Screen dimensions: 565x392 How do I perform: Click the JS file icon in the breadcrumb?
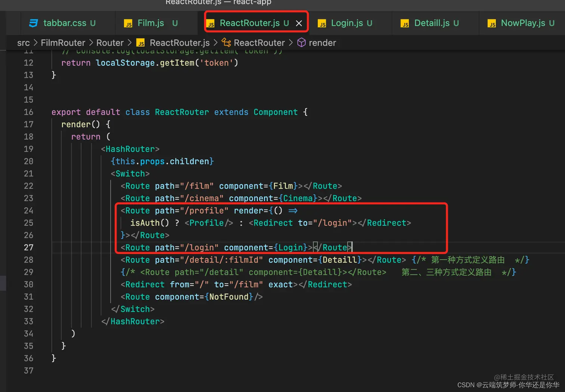(x=141, y=43)
